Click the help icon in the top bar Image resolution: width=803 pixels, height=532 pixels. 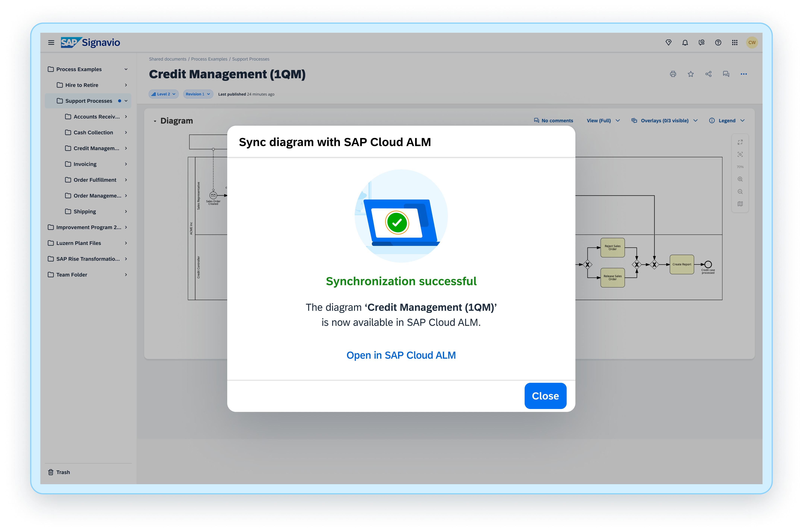tap(718, 42)
